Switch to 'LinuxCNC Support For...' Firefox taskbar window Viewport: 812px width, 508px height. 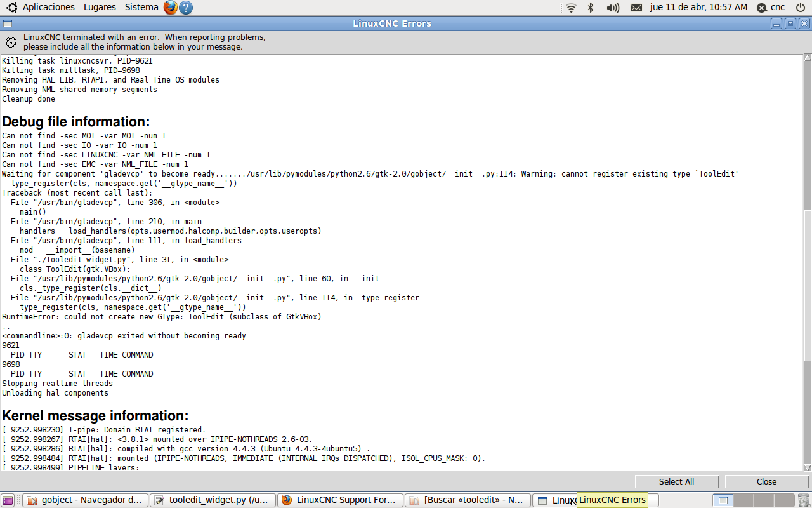[340, 500]
